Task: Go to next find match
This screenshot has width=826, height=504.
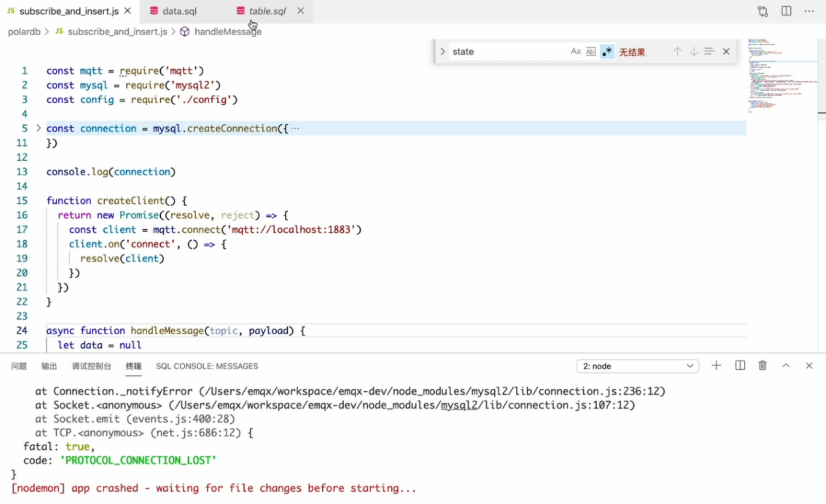Action: [693, 51]
